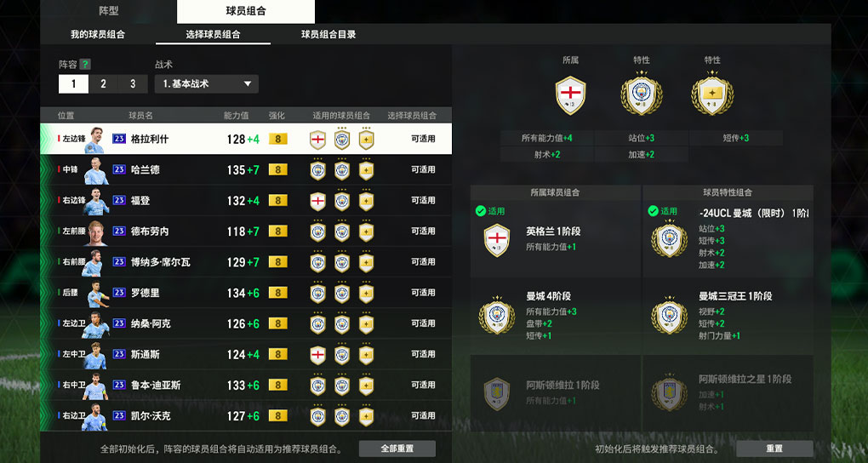Open the My Team Colours sub-tab
The height and width of the screenshot is (463, 868).
tap(98, 34)
